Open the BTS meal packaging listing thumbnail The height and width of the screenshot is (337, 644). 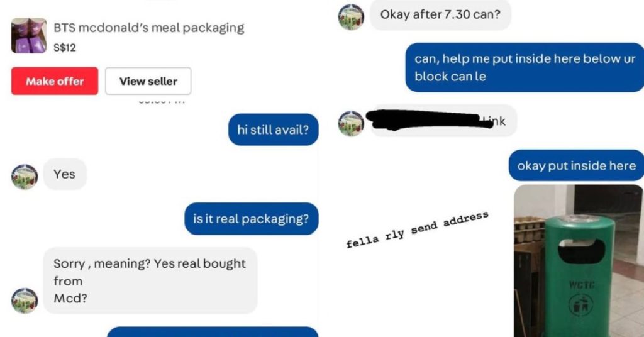(29, 36)
